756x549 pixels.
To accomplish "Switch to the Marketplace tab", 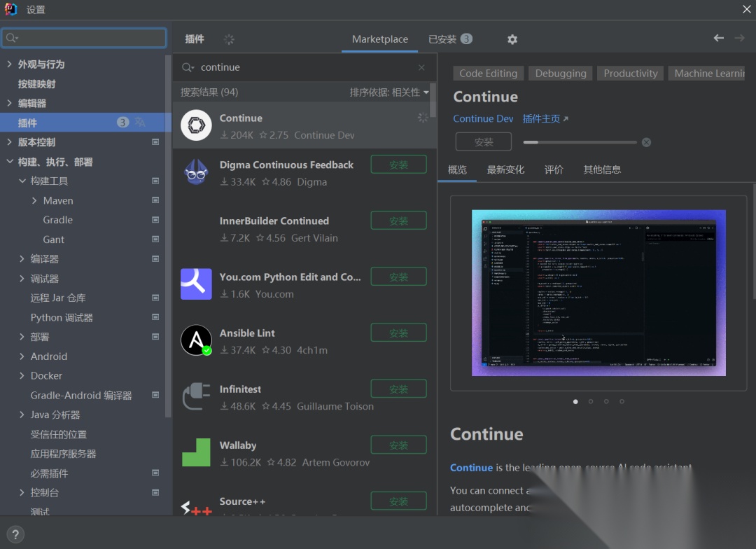I will 380,39.
